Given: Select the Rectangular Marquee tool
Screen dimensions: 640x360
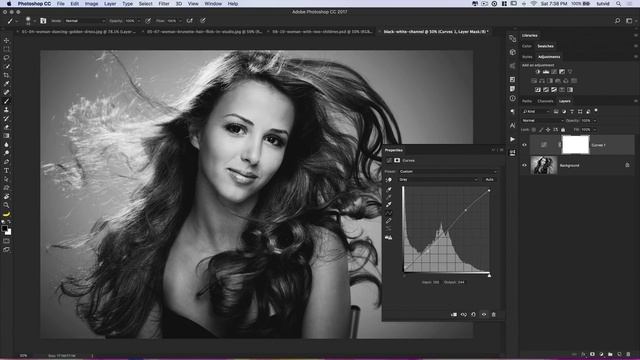Looking at the screenshot, I should pos(6,49).
